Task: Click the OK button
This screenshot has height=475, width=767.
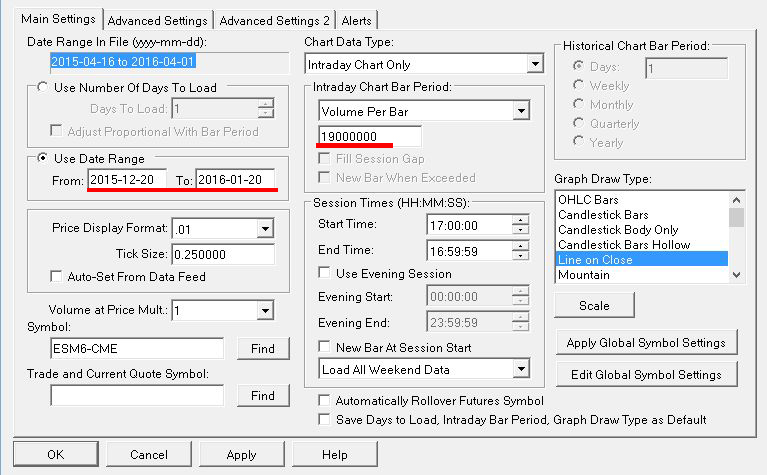Action: tap(56, 454)
